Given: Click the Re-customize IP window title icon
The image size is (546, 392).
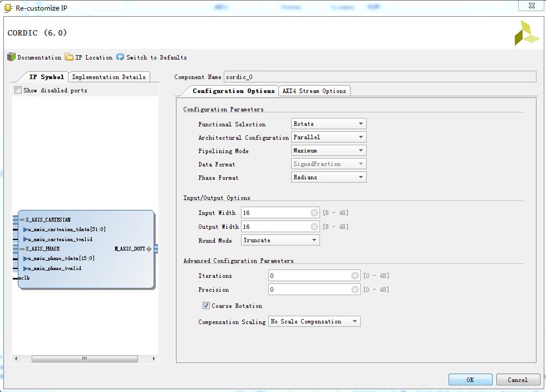Looking at the screenshot, I should pos(8,8).
